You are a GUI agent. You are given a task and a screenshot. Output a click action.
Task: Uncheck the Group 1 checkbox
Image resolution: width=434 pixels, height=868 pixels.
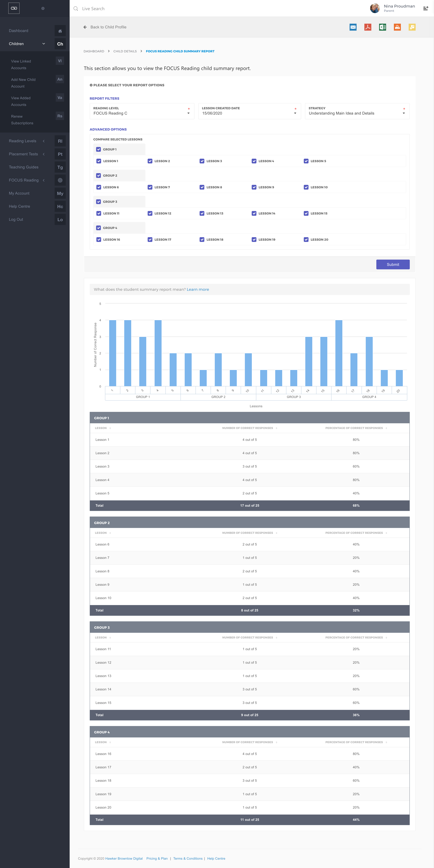pyautogui.click(x=98, y=149)
